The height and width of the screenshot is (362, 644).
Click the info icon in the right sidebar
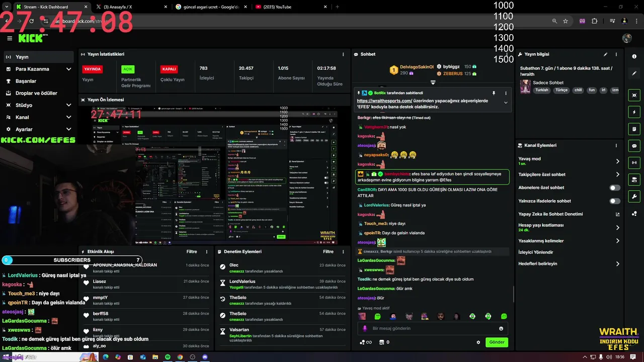tap(634, 56)
